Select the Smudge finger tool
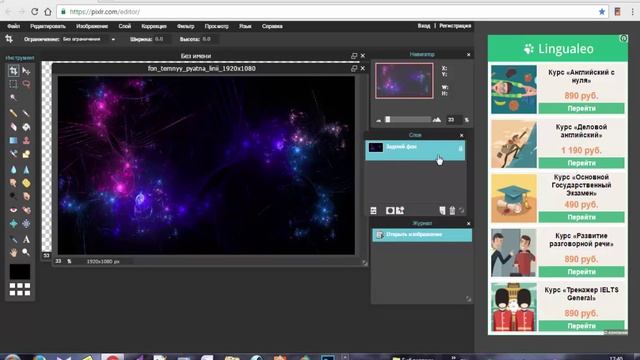The width and height of the screenshot is (640, 360). click(13, 183)
